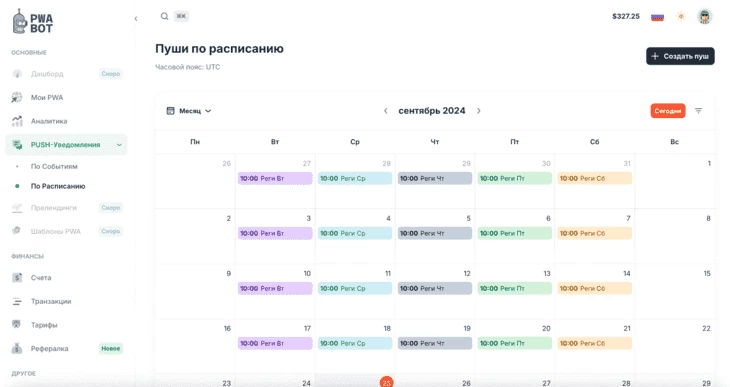Collapse the sidebar with the chevron arrow

[136, 19]
